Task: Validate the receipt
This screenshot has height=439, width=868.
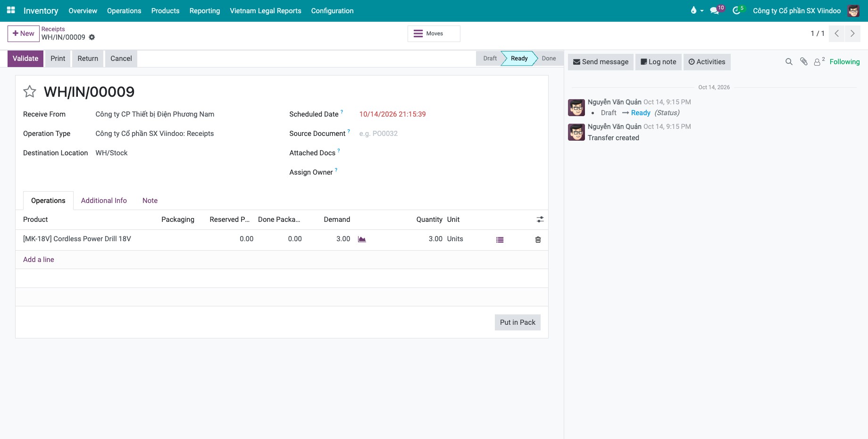Action: (25, 59)
